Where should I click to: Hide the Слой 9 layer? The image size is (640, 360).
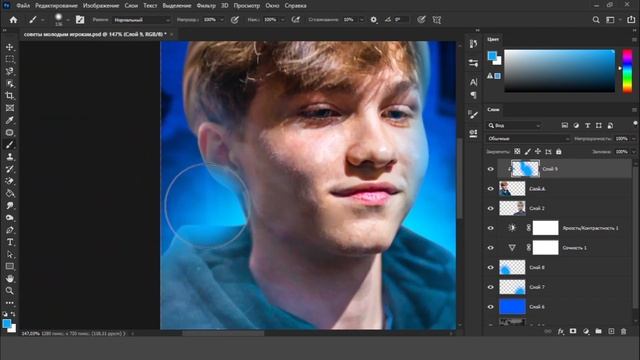[491, 169]
